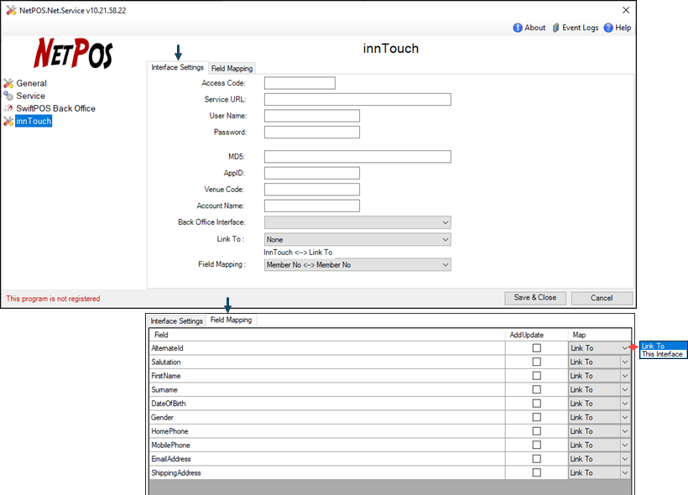The height and width of the screenshot is (495, 688).
Task: Click the Access Code field
Action: click(300, 83)
